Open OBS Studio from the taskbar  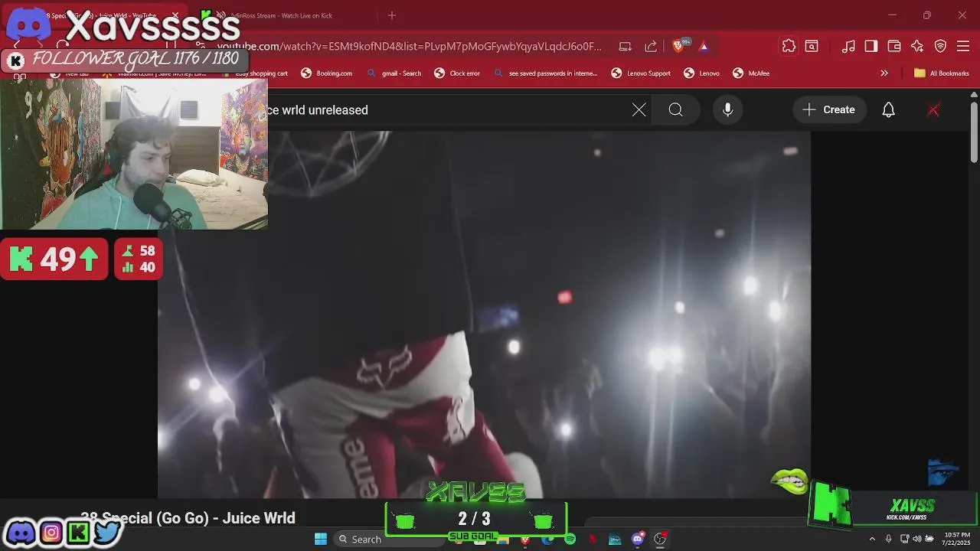[x=660, y=540]
